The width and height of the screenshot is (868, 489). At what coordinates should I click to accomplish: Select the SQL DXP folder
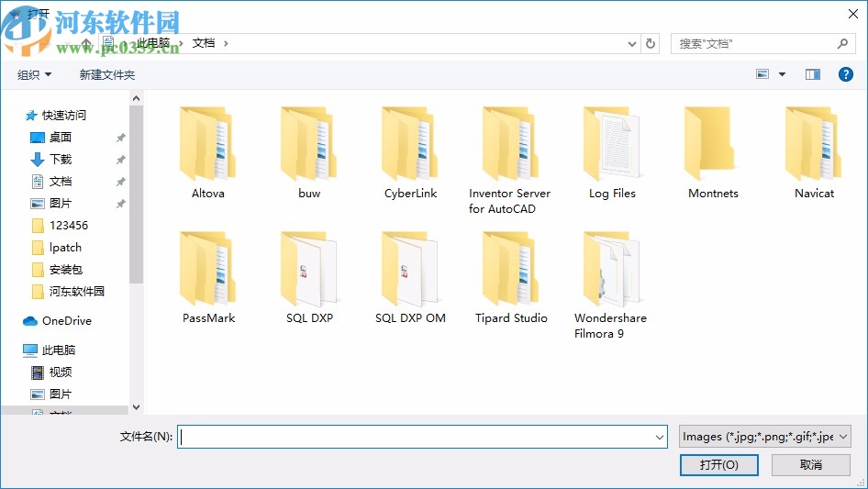point(309,279)
